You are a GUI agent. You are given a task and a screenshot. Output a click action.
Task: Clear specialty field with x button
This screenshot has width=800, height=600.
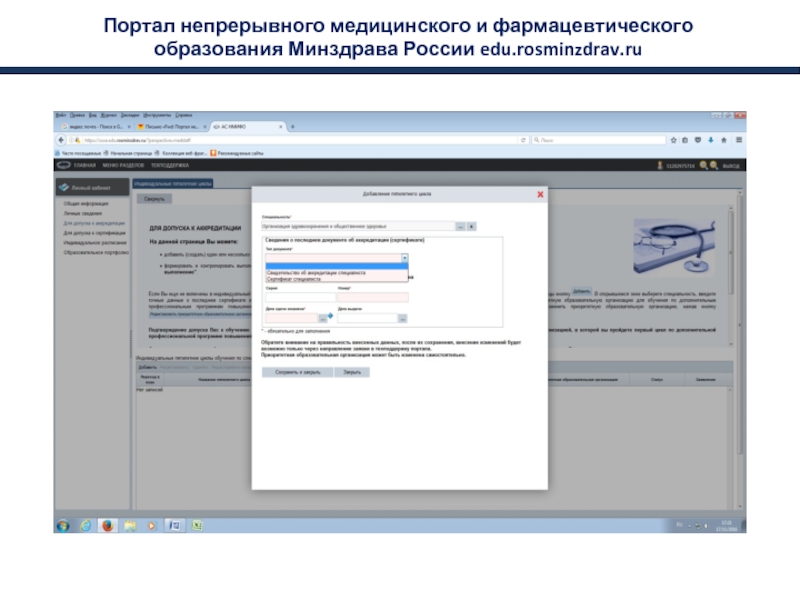tap(471, 227)
